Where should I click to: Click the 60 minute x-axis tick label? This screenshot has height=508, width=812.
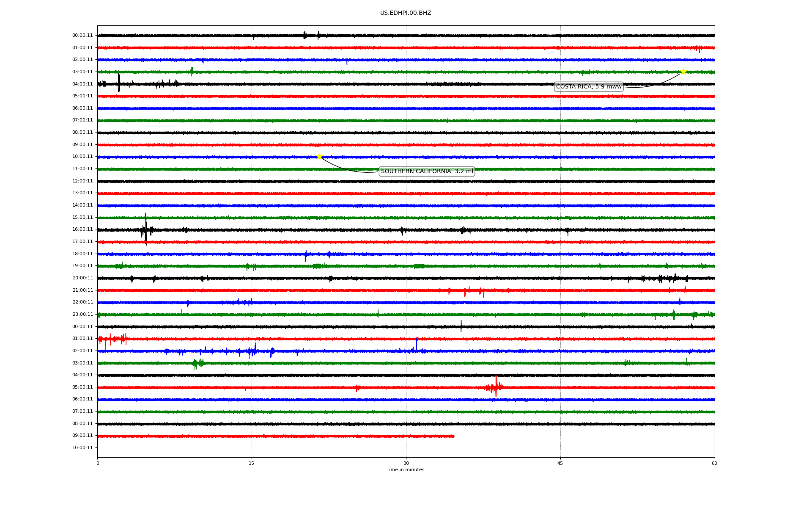714,463
